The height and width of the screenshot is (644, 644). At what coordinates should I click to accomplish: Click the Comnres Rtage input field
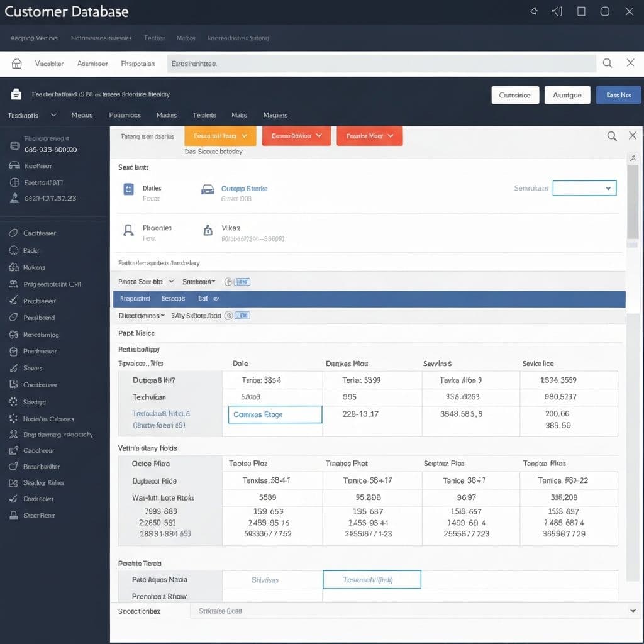tap(275, 414)
